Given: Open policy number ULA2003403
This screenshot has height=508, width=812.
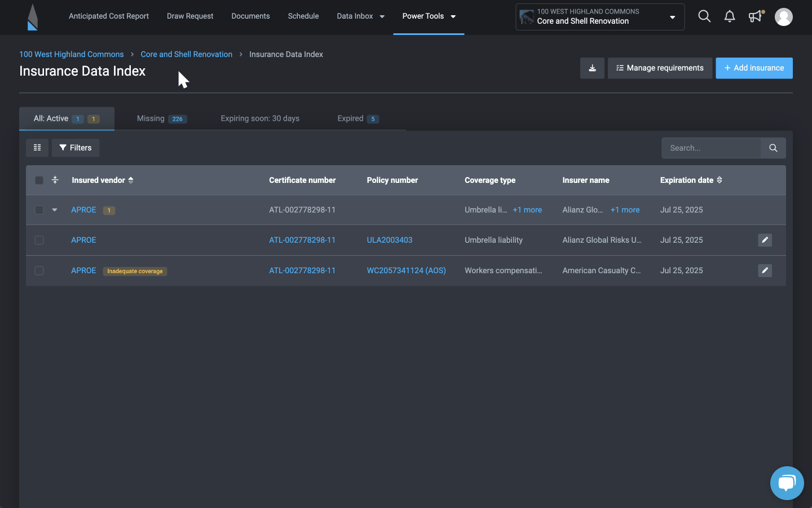Looking at the screenshot, I should [x=390, y=240].
